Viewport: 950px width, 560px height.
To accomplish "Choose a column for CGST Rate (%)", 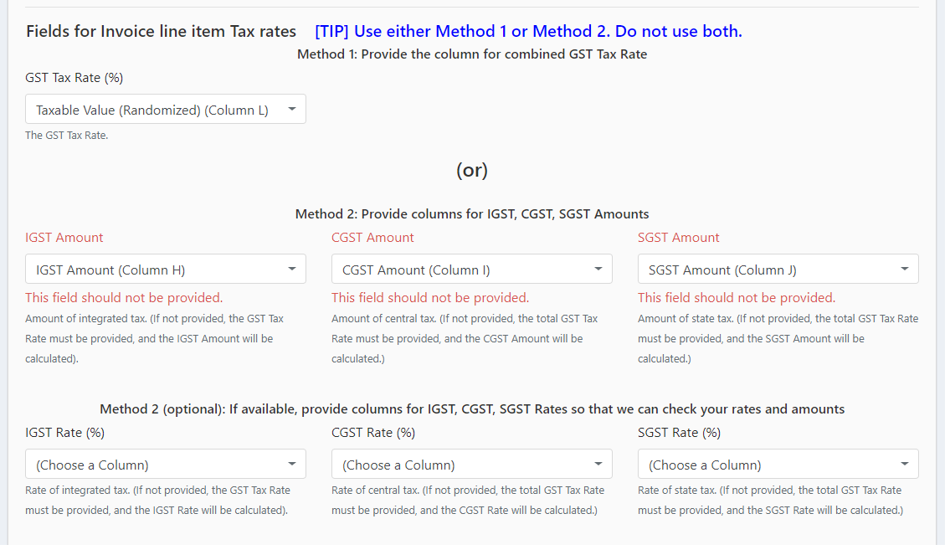I will 471,465.
